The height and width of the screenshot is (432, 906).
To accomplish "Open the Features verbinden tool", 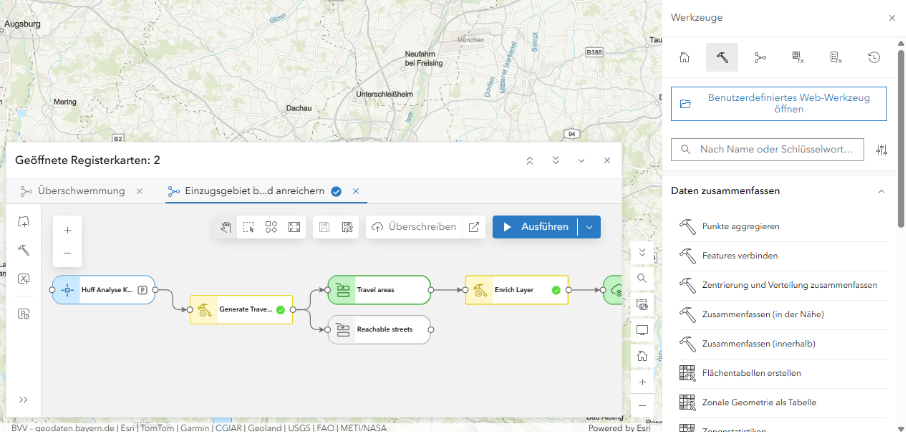I will 782,256.
